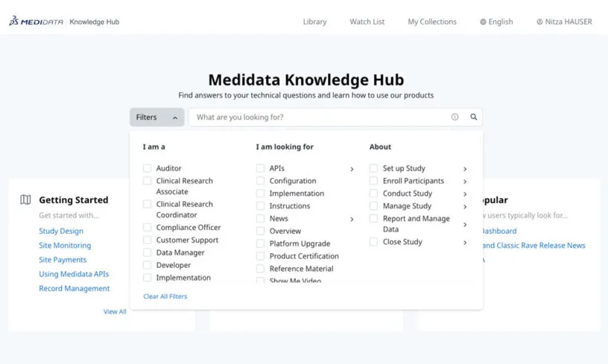The height and width of the screenshot is (364, 608).
Task: Expand the Enroll Participants chevron
Action: coord(465,181)
